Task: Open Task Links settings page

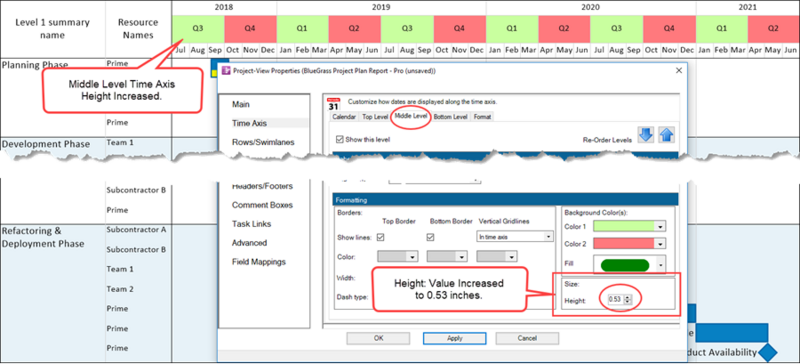Action: pos(252,224)
